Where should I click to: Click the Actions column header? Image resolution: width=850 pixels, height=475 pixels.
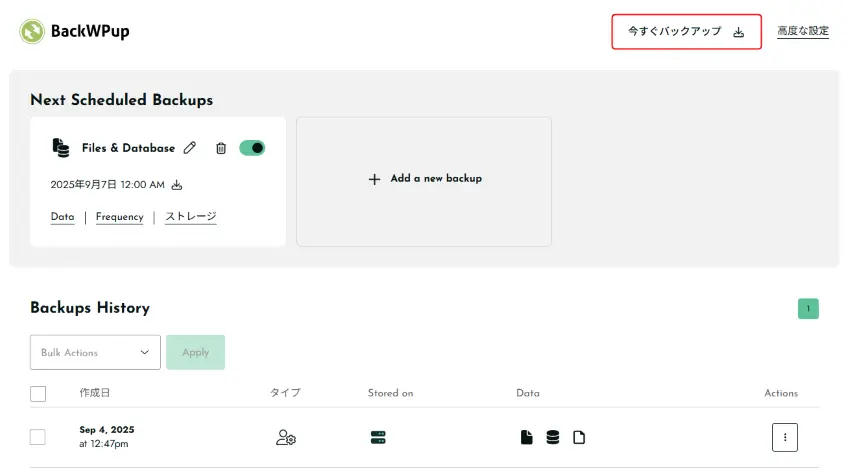[x=781, y=393]
